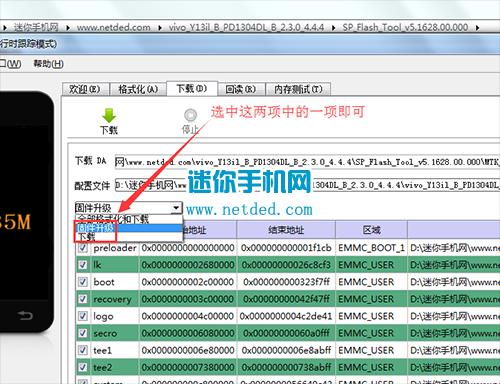The height and width of the screenshot is (384, 500).
Task: Toggle the preloader row checkbox
Action: tap(83, 248)
